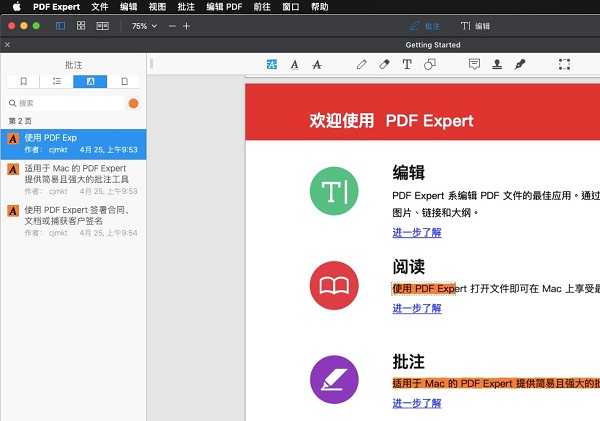Image resolution: width=600 pixels, height=421 pixels.
Task: Select the underline text tool
Action: point(294,64)
